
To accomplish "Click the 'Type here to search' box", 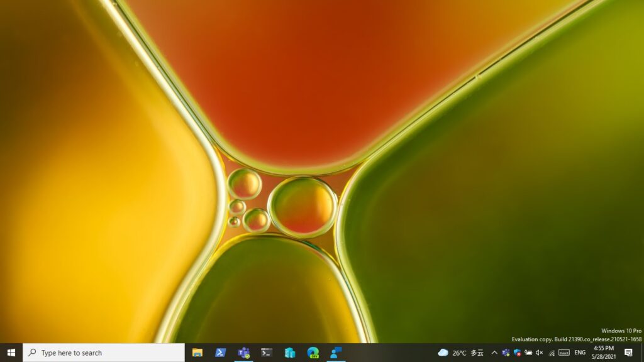I will 104,353.
